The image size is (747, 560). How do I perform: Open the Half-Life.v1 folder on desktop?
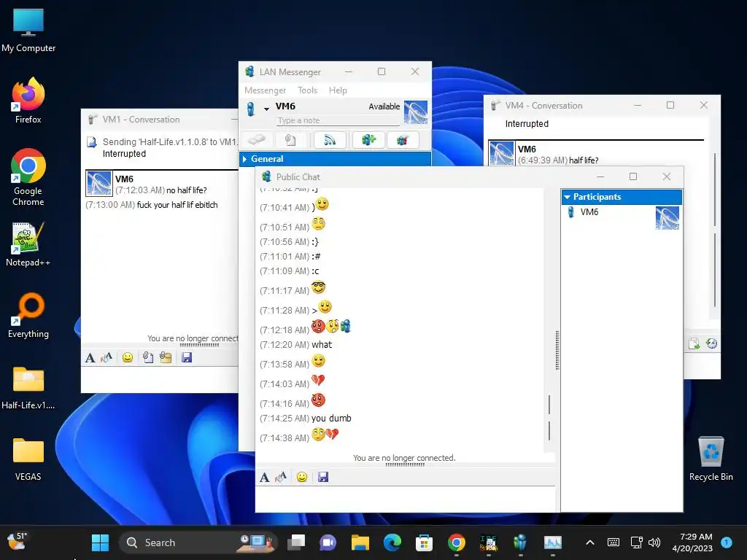click(28, 387)
